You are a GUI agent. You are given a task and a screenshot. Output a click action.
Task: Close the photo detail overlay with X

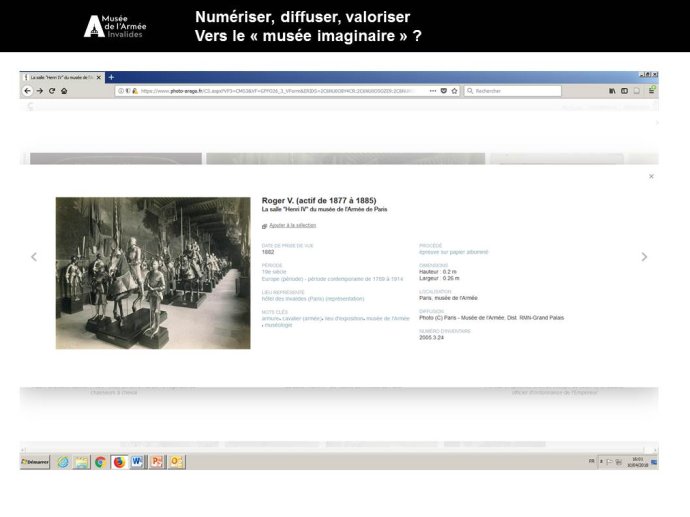tap(651, 176)
